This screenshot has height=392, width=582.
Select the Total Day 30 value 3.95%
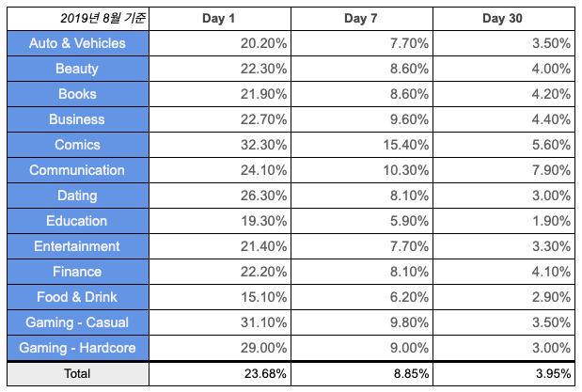[553, 374]
